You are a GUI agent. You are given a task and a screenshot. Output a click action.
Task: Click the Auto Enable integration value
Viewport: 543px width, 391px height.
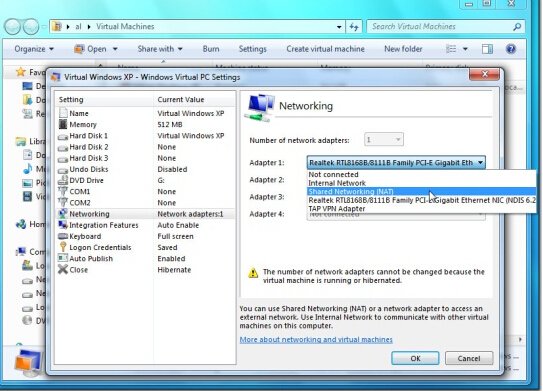(178, 225)
